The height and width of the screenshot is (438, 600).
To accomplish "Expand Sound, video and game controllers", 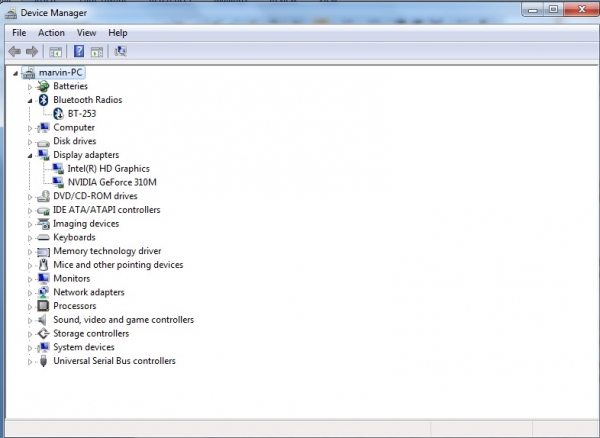I will coord(31,320).
